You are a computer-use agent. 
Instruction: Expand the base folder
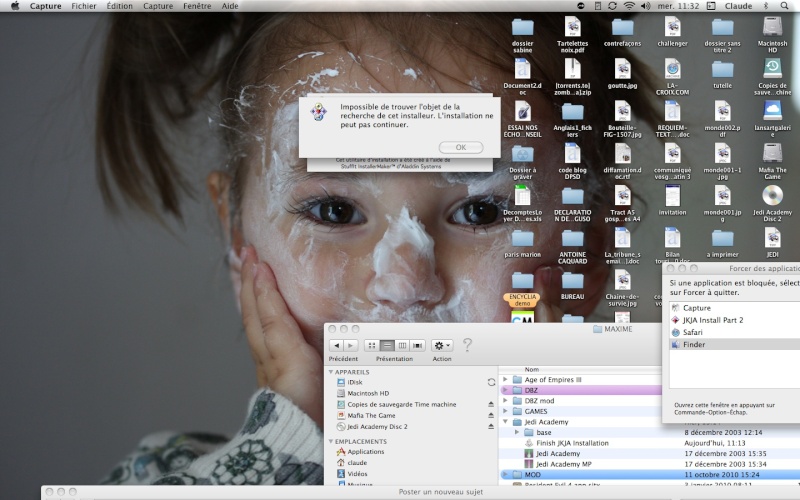click(517, 432)
